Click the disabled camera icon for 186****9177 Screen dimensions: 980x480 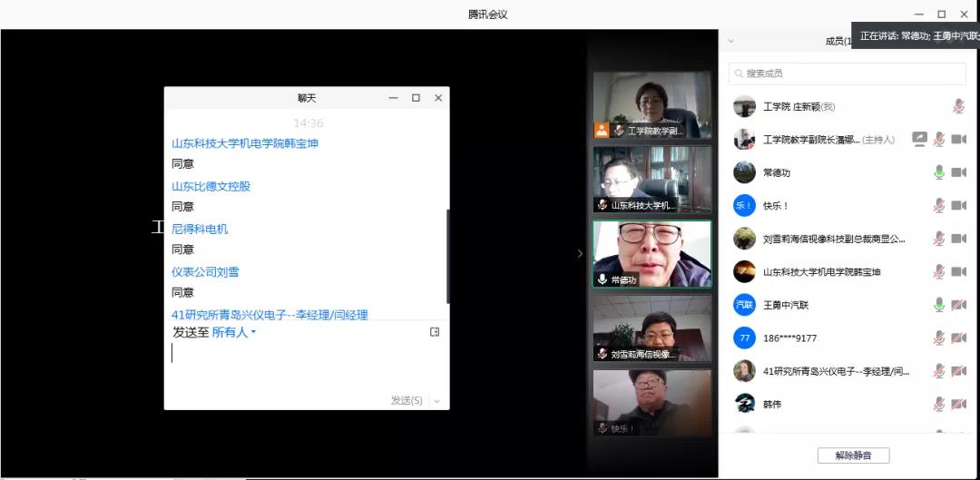(x=959, y=338)
